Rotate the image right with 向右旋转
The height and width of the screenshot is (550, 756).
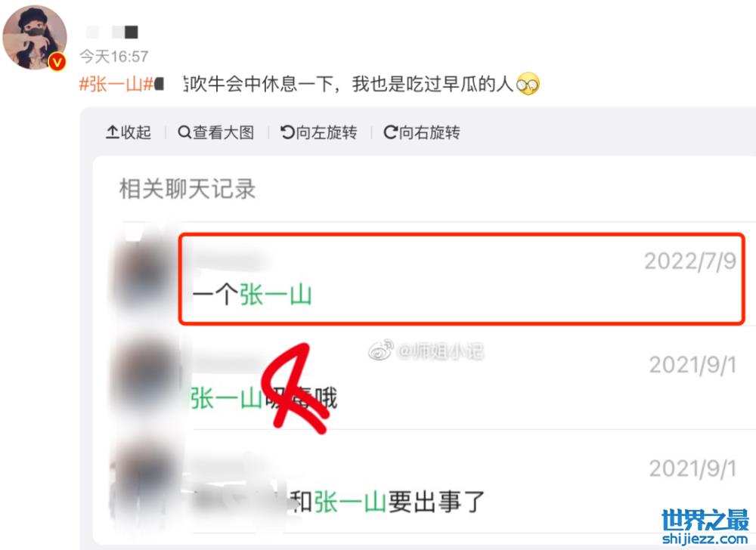[x=422, y=132]
